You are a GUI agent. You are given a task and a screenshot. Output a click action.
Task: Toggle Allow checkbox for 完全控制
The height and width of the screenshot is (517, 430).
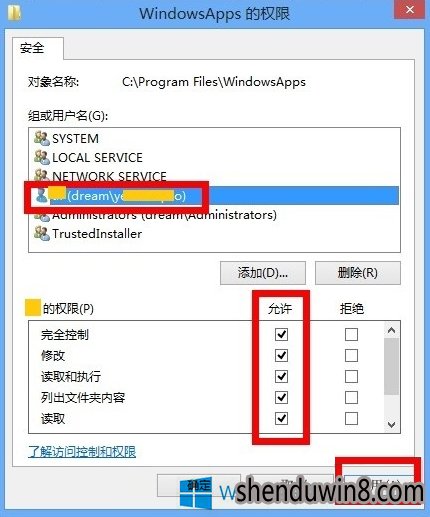pos(281,334)
